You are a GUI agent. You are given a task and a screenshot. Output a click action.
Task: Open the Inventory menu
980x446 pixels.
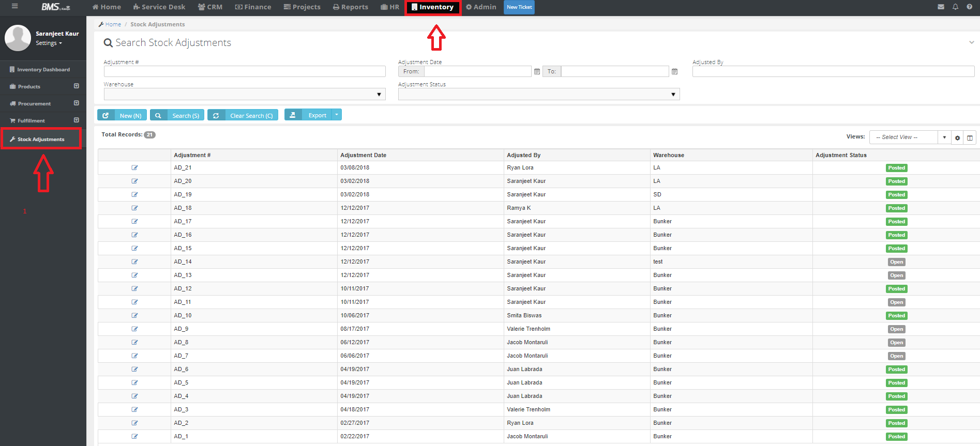pyautogui.click(x=433, y=7)
